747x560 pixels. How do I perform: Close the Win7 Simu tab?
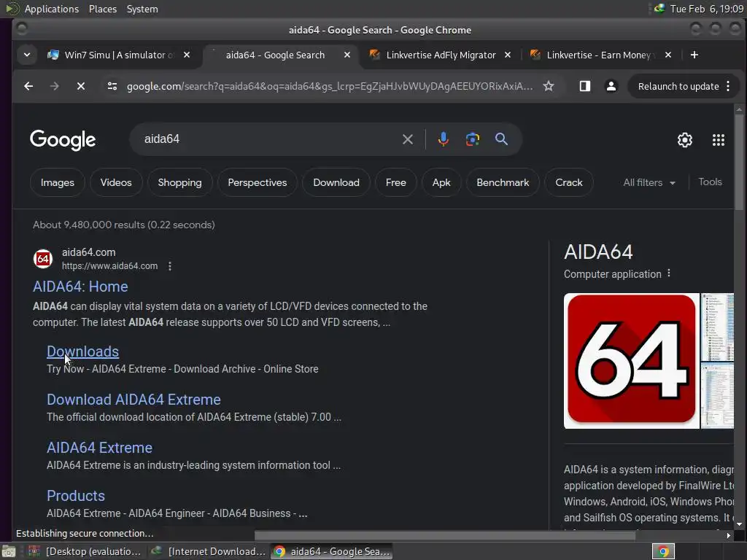(x=187, y=55)
